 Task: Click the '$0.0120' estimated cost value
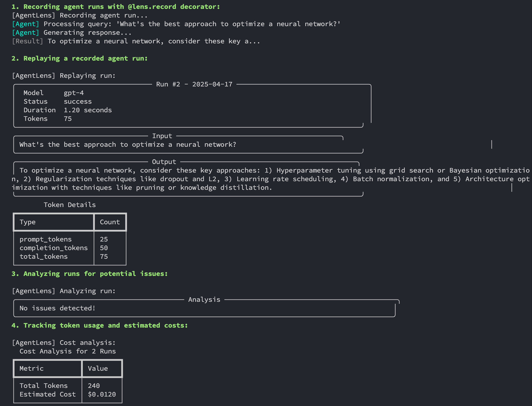(102, 394)
